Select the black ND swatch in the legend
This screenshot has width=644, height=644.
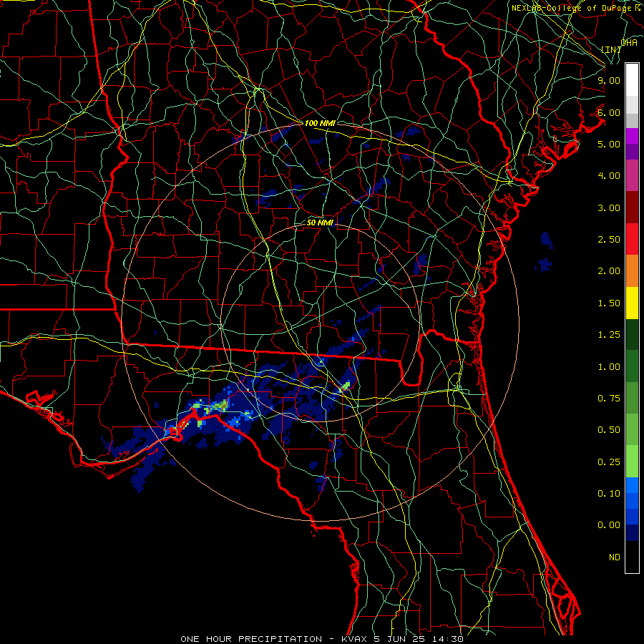click(x=632, y=557)
